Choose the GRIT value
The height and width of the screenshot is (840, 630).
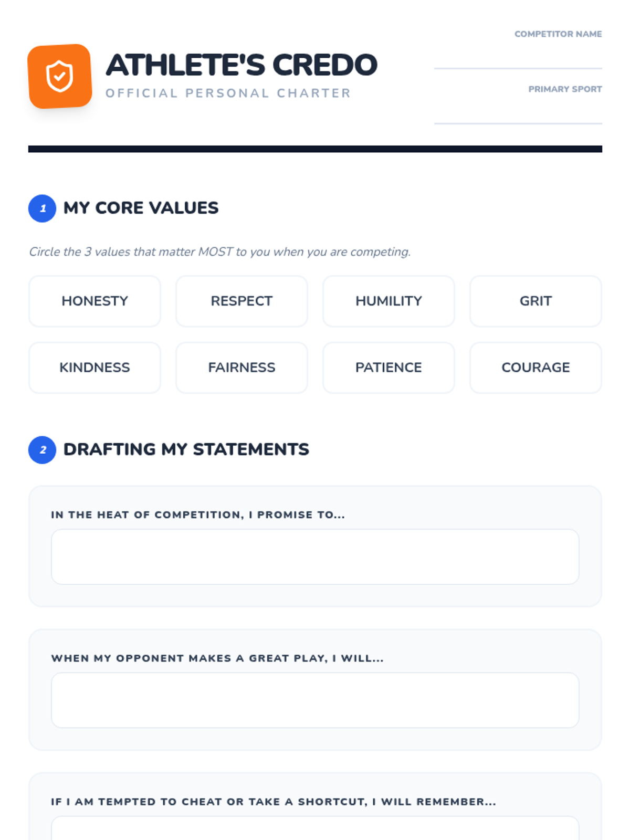click(535, 301)
